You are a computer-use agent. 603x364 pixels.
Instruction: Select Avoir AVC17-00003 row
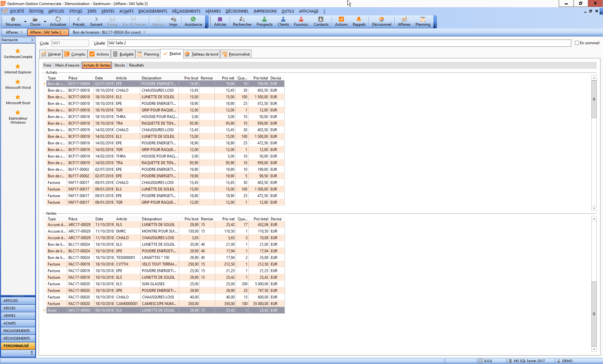point(166,310)
